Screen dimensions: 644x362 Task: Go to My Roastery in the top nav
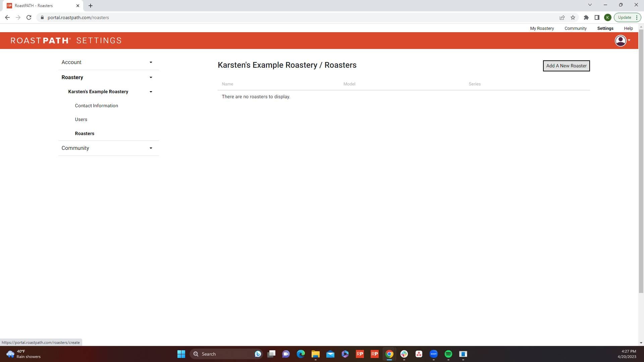pos(542,28)
